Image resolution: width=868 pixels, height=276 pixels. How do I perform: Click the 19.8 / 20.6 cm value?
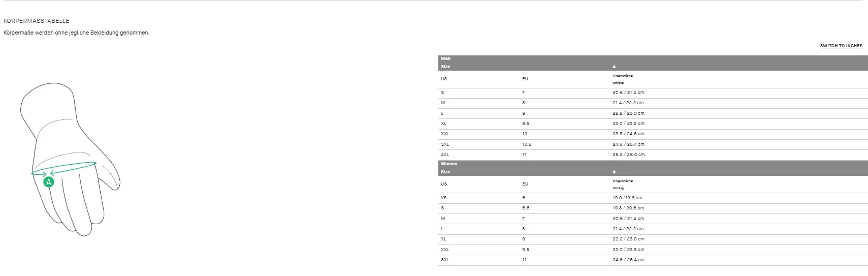pyautogui.click(x=628, y=208)
